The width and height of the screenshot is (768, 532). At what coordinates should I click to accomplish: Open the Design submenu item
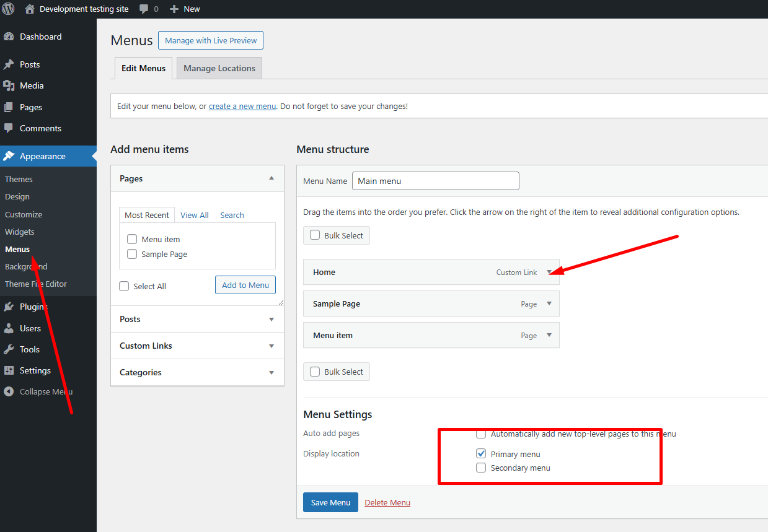click(17, 196)
